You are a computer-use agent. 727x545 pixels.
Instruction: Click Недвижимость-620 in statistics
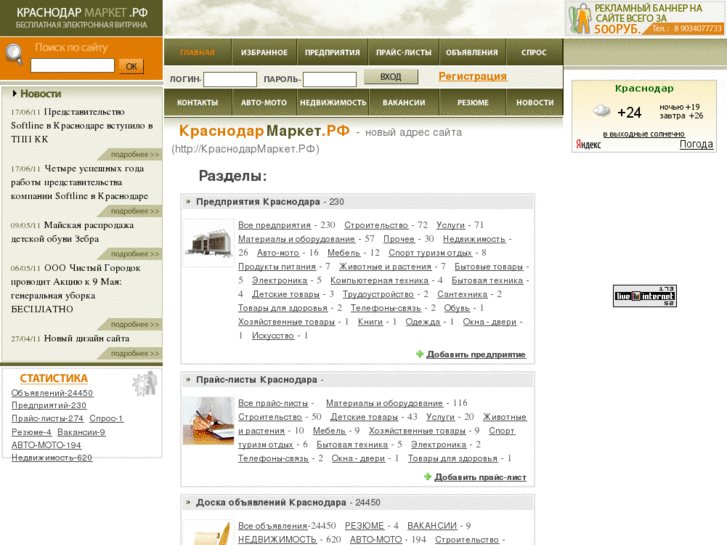[x=51, y=458]
